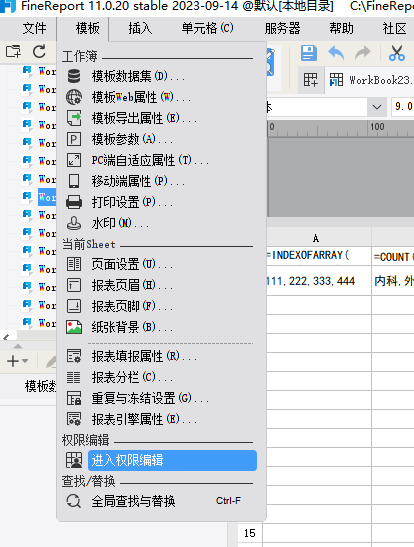Click the refresh icon above the file tree

tap(39, 52)
